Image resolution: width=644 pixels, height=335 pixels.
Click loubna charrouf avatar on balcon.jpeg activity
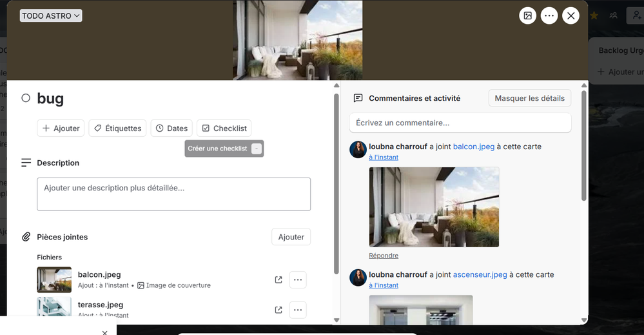coord(358,150)
